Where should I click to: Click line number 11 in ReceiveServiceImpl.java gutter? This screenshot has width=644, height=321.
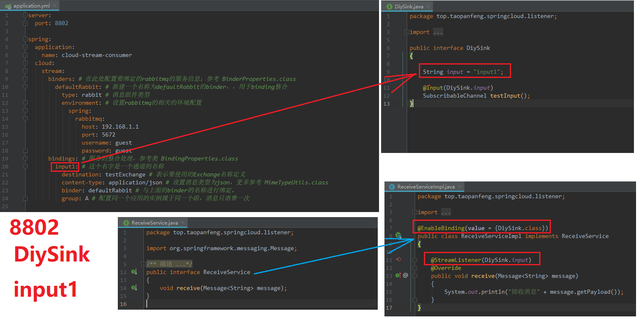pyautogui.click(x=389, y=260)
